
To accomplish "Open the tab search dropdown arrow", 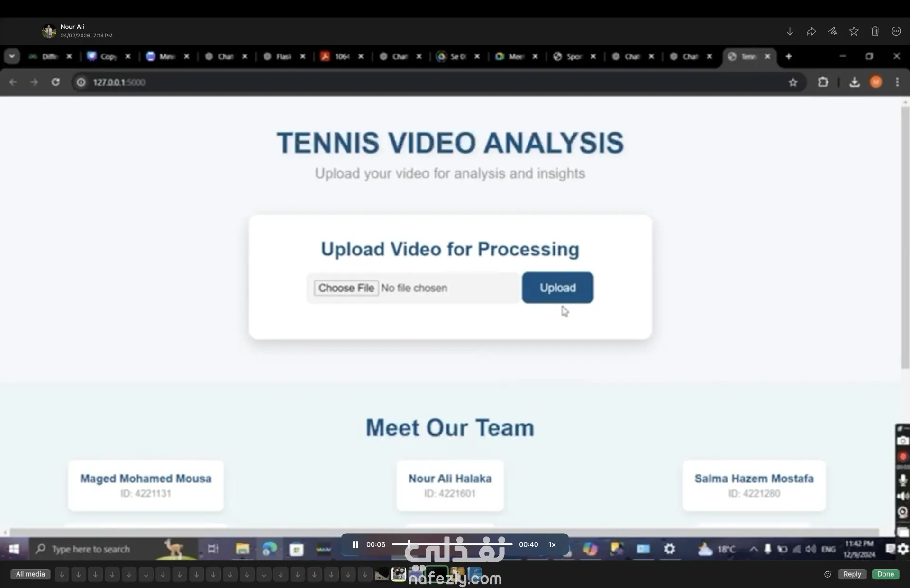I will pyautogui.click(x=12, y=56).
